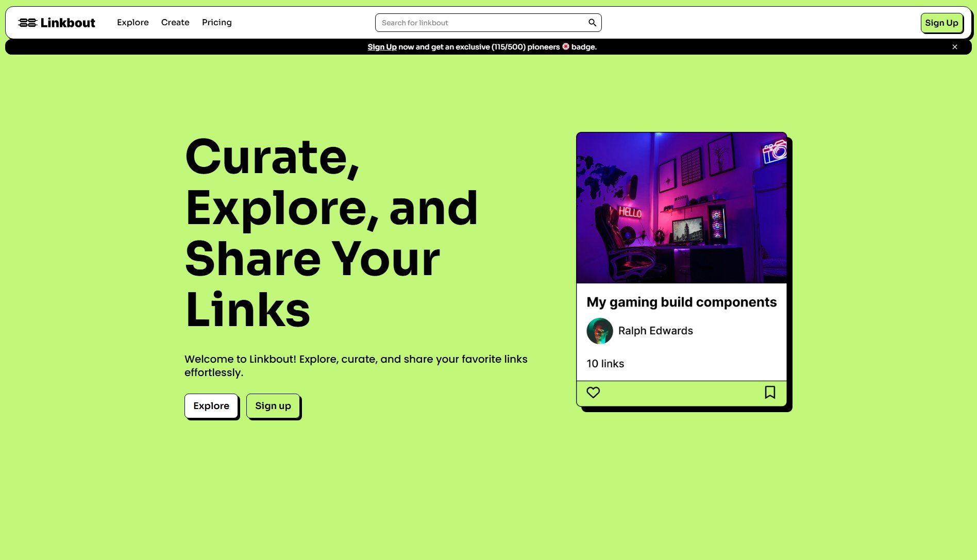Bookmark the gaming build components card
This screenshot has width=977, height=560.
click(x=770, y=393)
